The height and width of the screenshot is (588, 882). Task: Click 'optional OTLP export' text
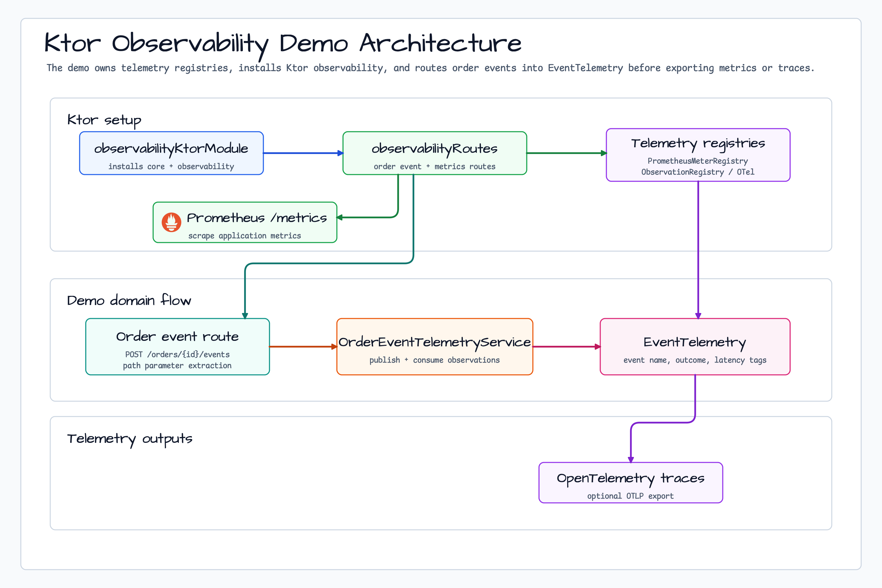pos(631,496)
